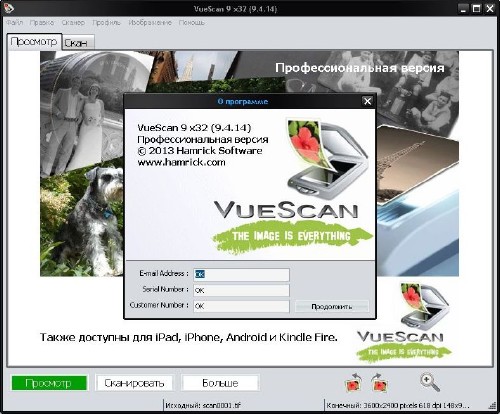This screenshot has height=414, width=500.
Task: Click the VueScan 9 x32 (9.4.14) version text
Action: click(194, 128)
